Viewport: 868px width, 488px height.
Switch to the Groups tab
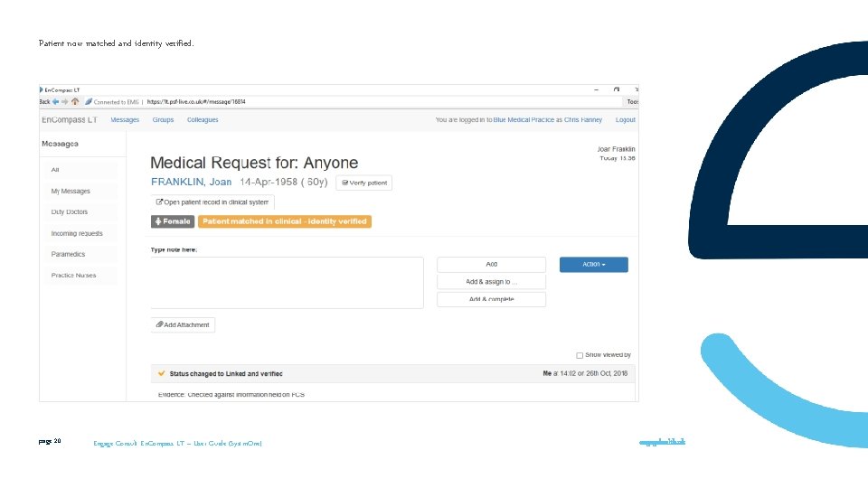click(x=163, y=120)
